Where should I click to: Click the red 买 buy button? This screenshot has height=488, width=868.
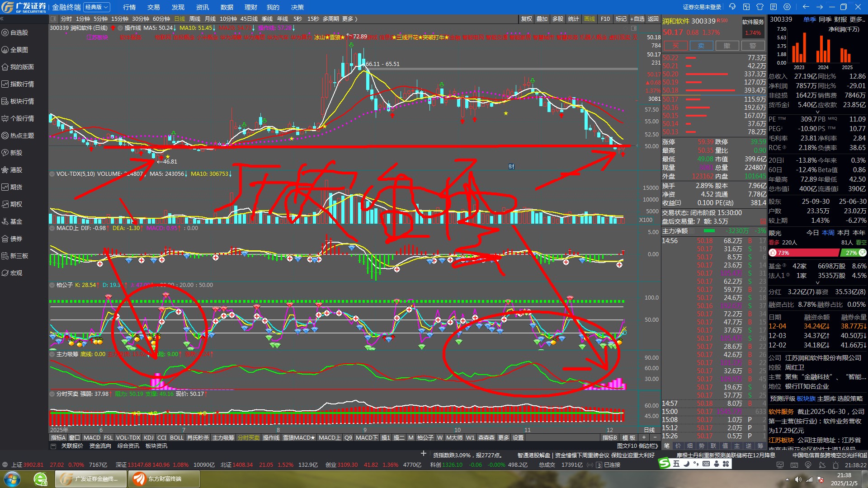pyautogui.click(x=675, y=46)
